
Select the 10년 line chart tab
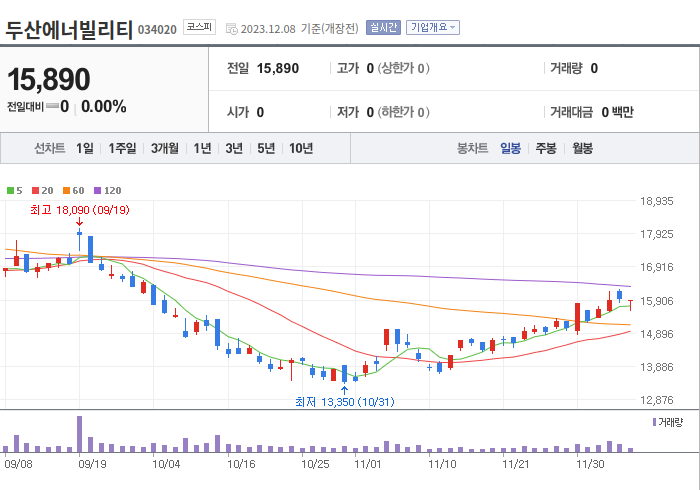pos(300,148)
